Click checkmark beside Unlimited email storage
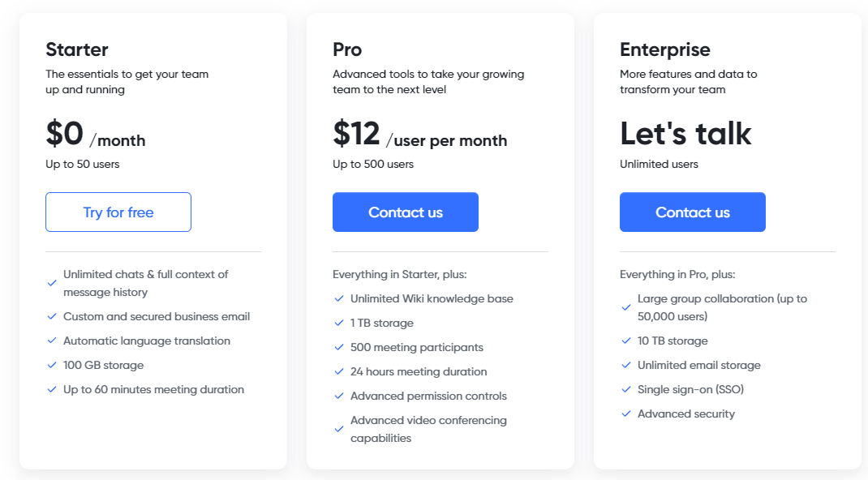The height and width of the screenshot is (480, 868). coord(626,366)
